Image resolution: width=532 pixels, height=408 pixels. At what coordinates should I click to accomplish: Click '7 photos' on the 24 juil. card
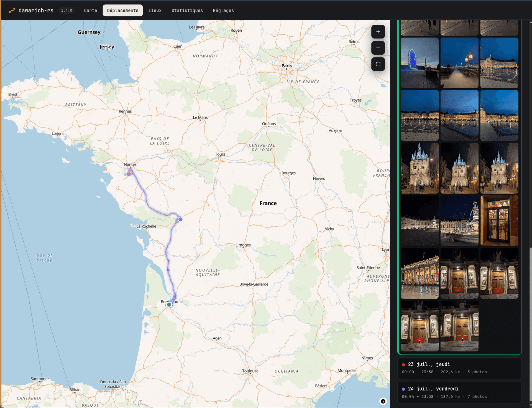pos(477,397)
